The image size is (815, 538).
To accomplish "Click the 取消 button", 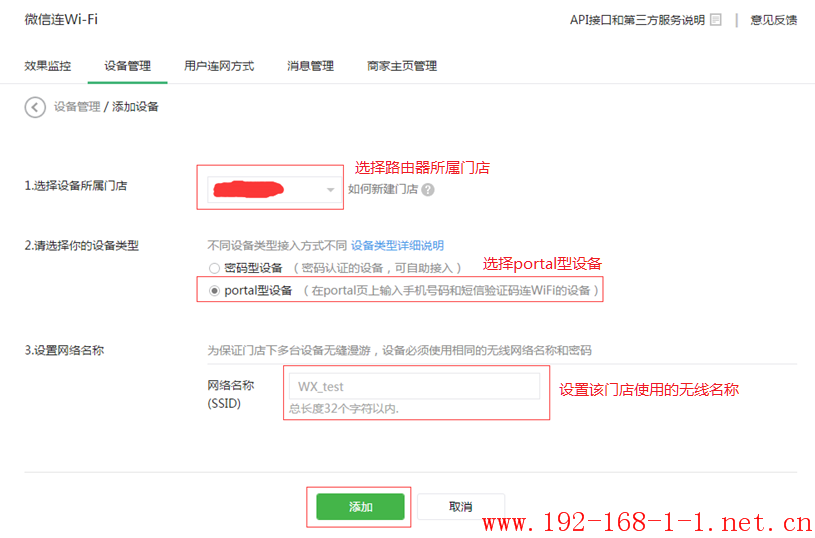I will pos(461,507).
